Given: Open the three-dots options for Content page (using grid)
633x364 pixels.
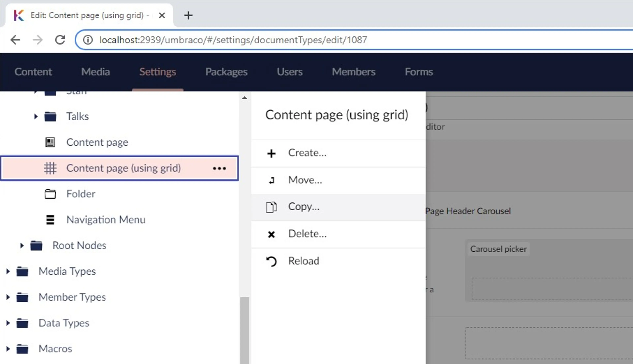Looking at the screenshot, I should tap(219, 168).
